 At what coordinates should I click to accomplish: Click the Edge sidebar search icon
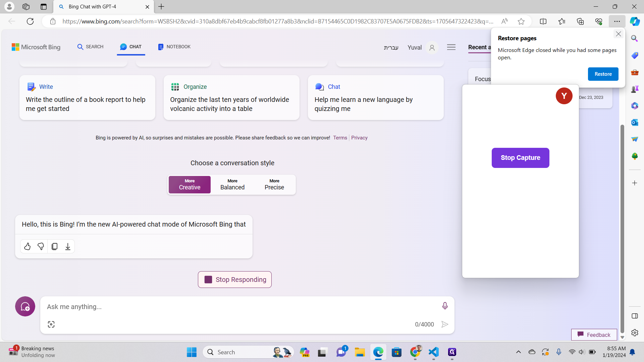pyautogui.click(x=635, y=39)
